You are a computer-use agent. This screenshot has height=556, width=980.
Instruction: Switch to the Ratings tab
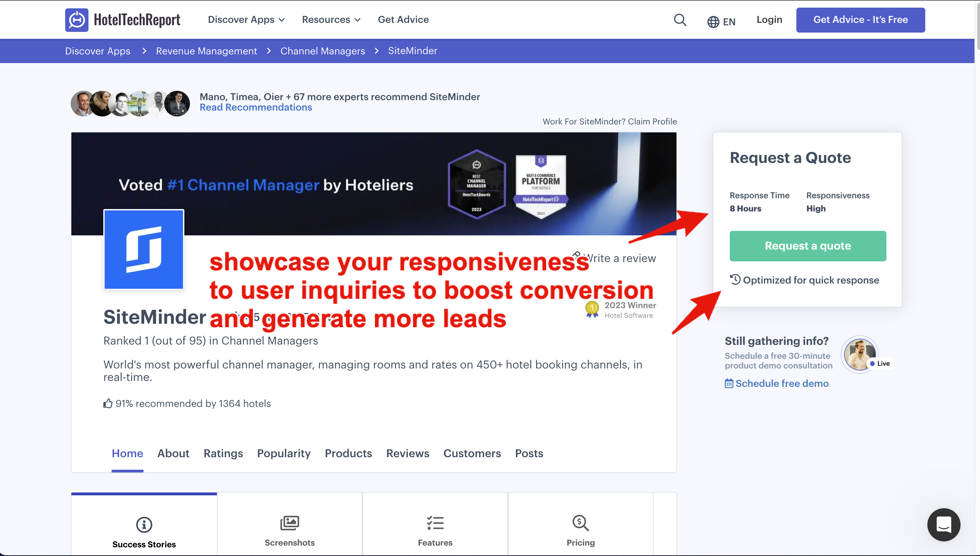223,453
